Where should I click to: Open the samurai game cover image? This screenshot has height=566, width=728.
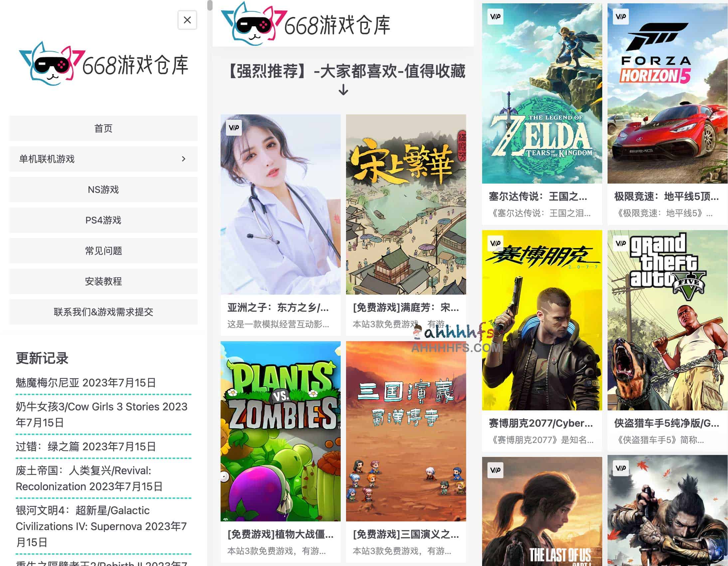point(667,510)
